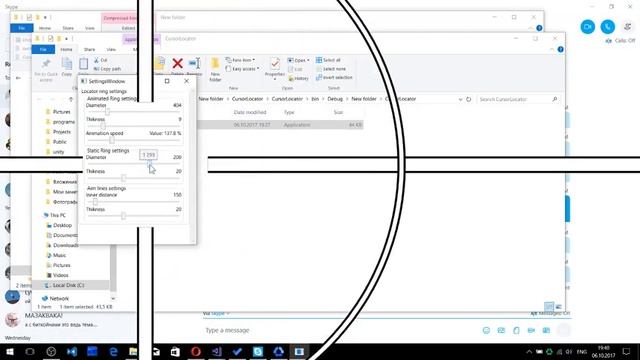The image size is (640, 360).
Task: Click Invert selection in the ribbon
Action: click(334, 78)
